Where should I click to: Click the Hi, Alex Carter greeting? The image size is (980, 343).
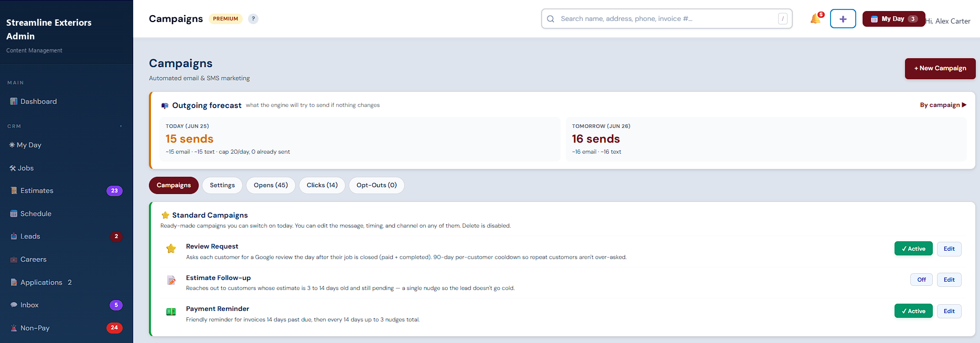pyautogui.click(x=948, y=21)
